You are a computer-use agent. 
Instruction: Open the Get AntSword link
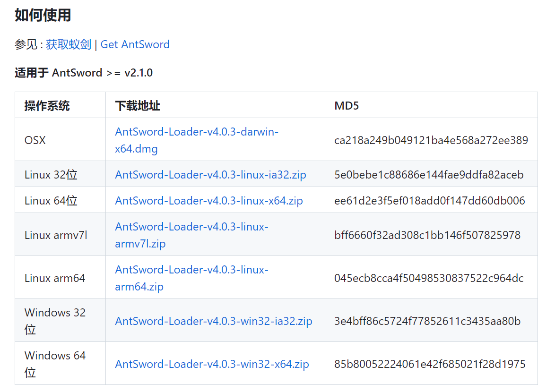click(135, 44)
